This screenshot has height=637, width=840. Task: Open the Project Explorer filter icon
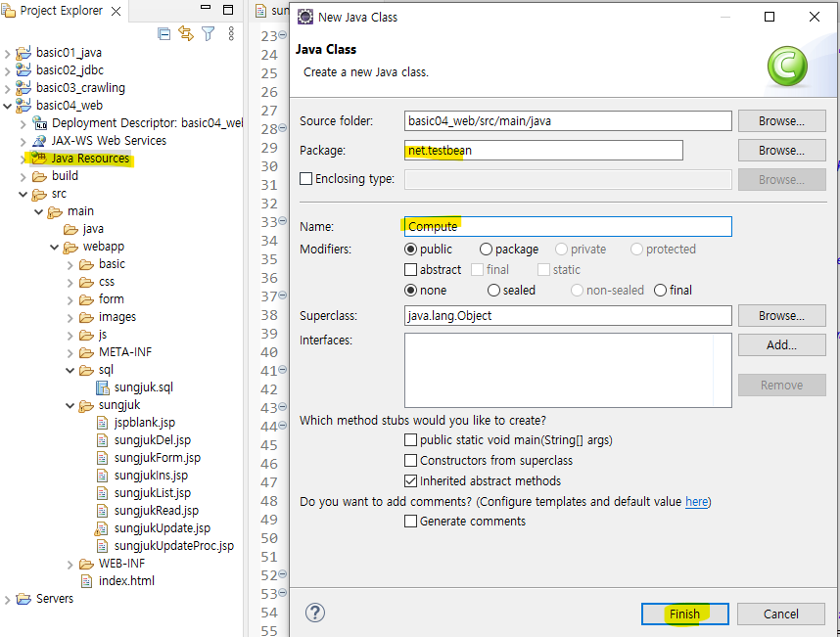[x=208, y=34]
